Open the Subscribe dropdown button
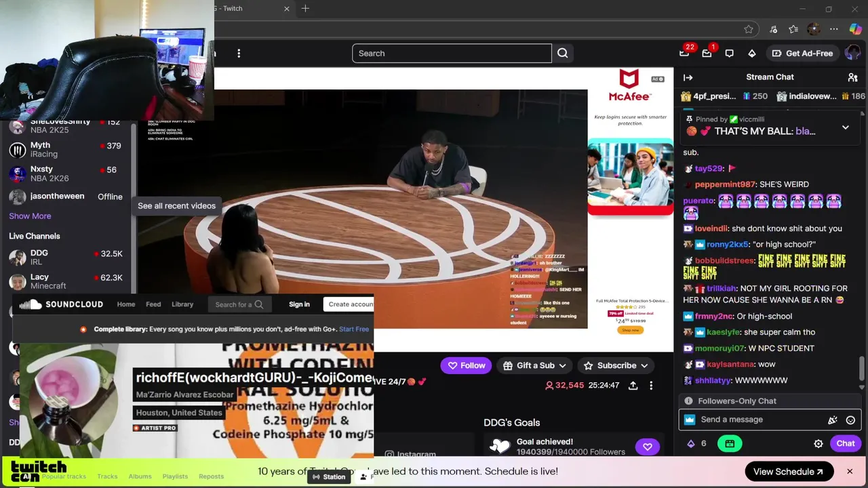The image size is (868, 488). pos(616,365)
